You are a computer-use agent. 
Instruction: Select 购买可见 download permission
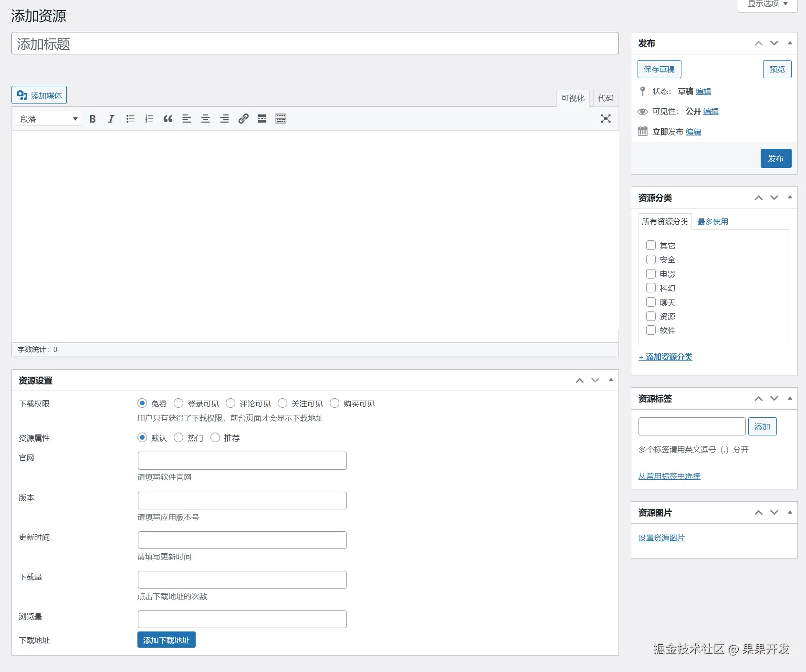coord(335,403)
